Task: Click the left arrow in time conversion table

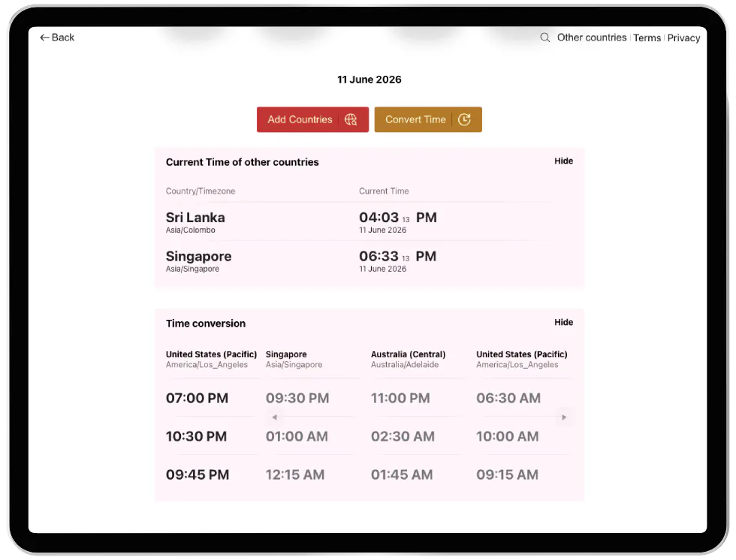Action: [275, 417]
